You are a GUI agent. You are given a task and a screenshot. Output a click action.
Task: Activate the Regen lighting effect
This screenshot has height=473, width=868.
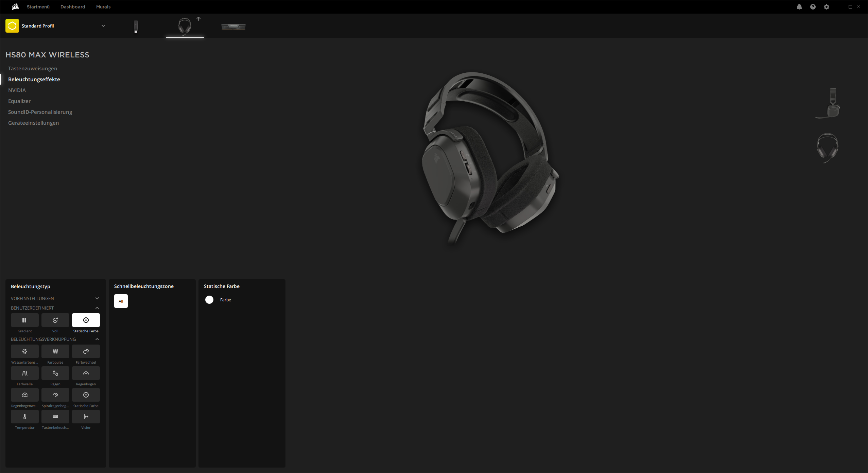tap(55, 373)
